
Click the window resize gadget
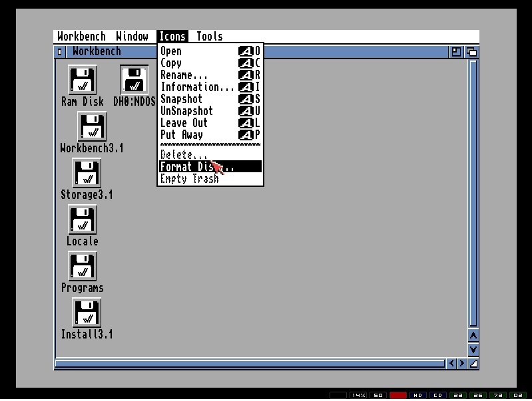(473, 364)
